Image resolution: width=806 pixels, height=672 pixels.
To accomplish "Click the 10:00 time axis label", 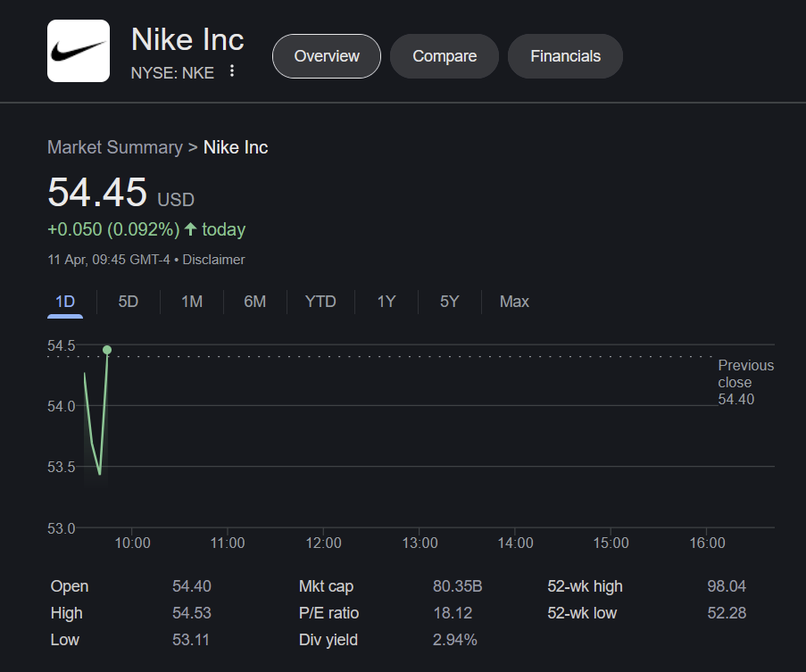I will (132, 543).
